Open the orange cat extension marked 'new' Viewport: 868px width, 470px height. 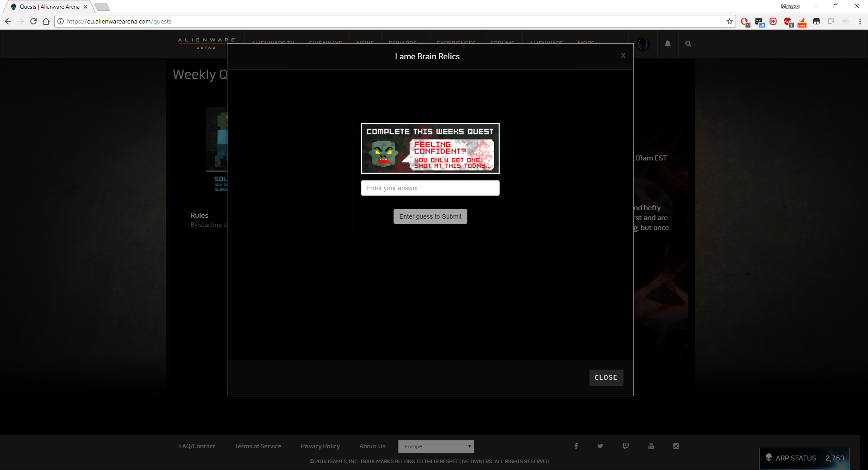coord(802,22)
